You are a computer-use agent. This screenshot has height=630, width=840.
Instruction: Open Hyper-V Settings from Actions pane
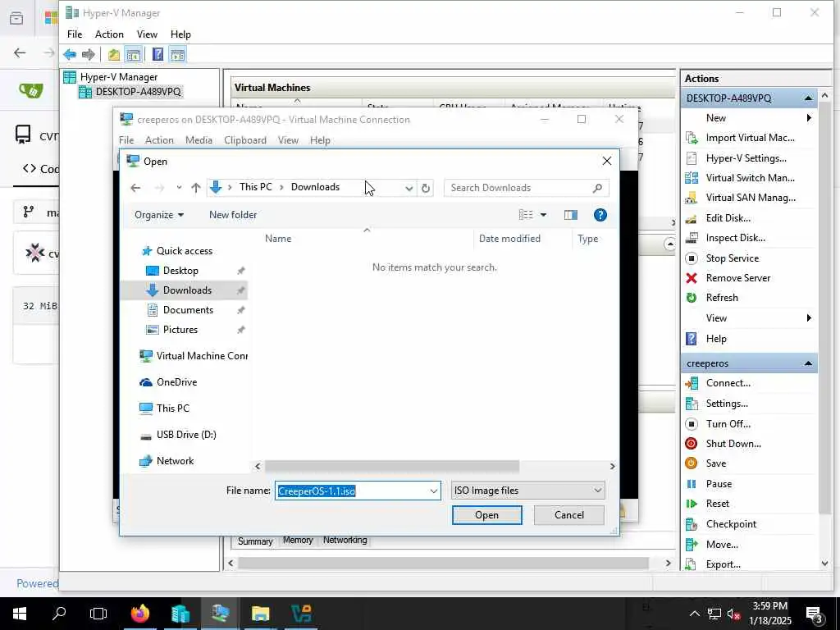coord(746,158)
